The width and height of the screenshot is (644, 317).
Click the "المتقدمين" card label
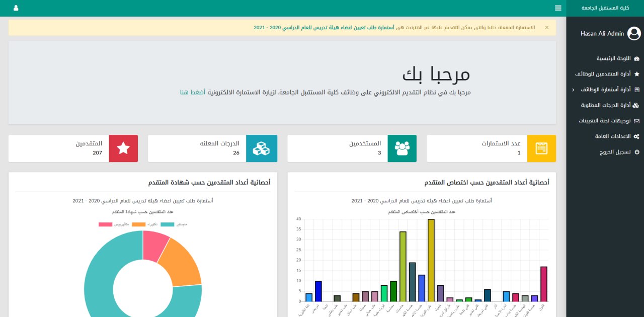[x=89, y=143]
